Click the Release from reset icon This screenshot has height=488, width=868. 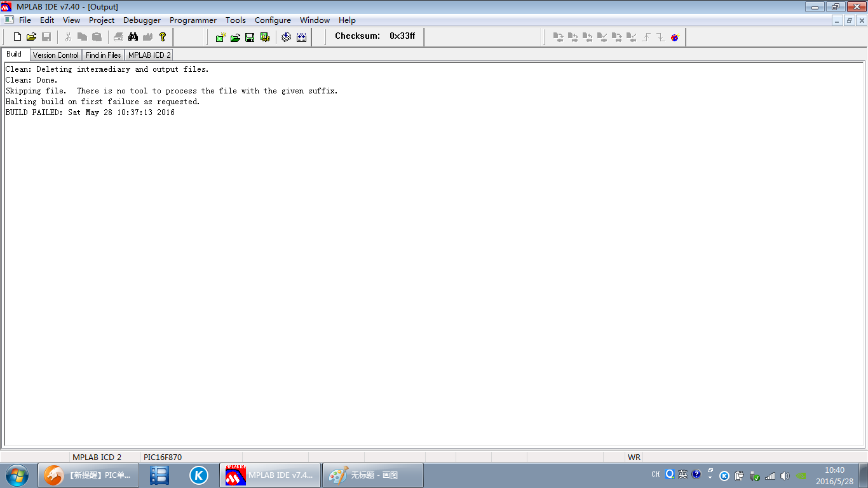646,37
